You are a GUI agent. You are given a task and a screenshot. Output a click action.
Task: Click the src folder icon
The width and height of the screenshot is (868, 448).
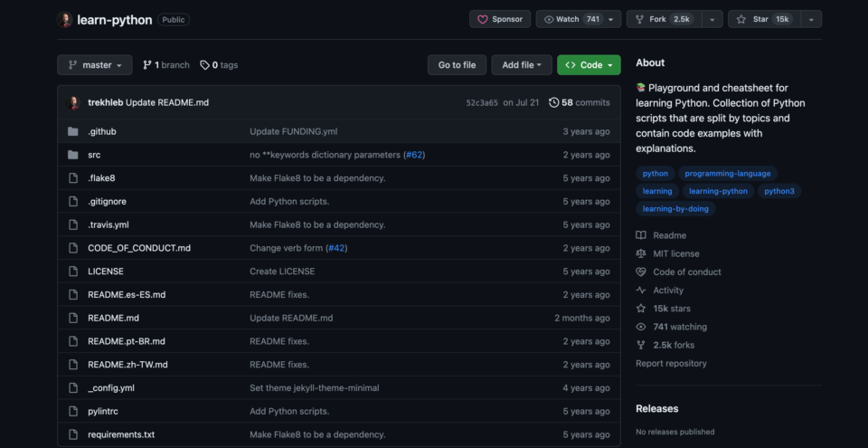(x=73, y=155)
